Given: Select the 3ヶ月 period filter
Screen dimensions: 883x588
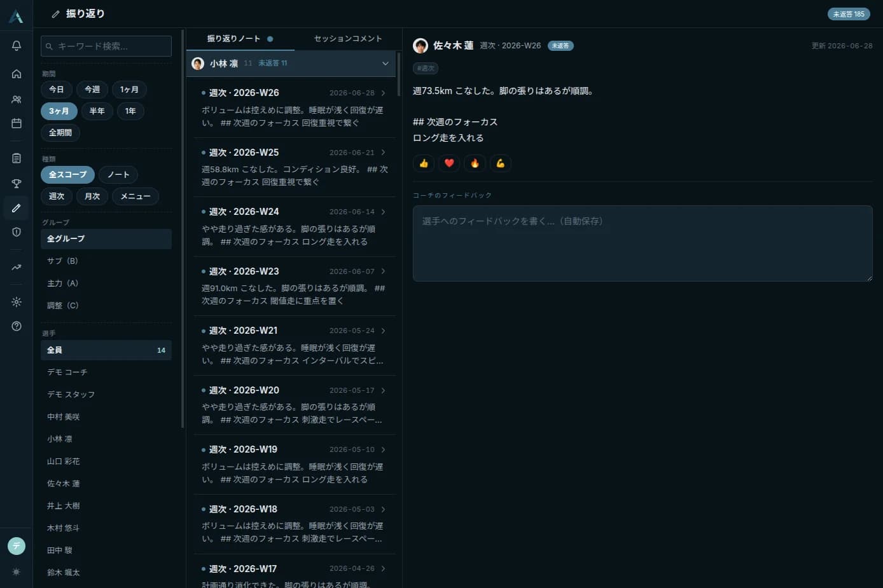Looking at the screenshot, I should click(59, 111).
